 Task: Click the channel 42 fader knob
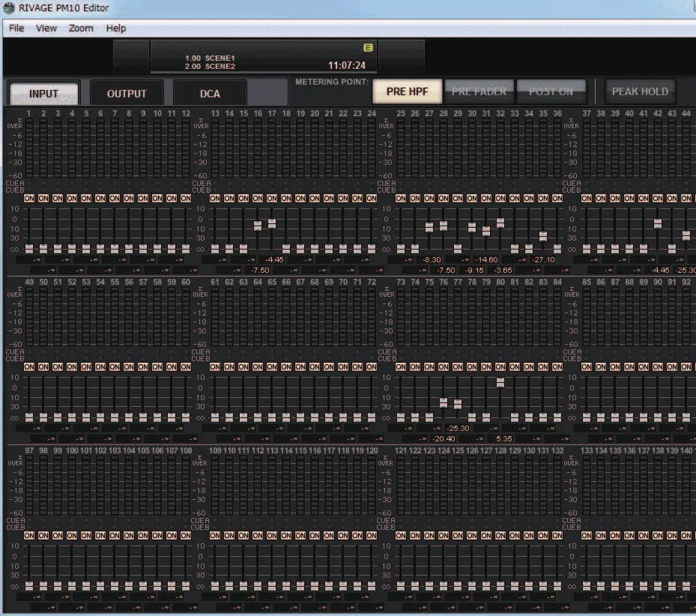coord(658,223)
